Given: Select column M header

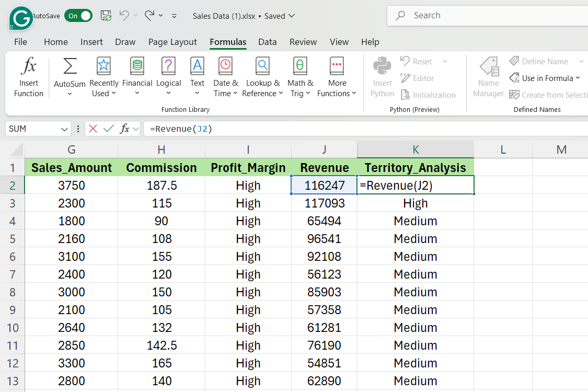Looking at the screenshot, I should click(x=561, y=149).
